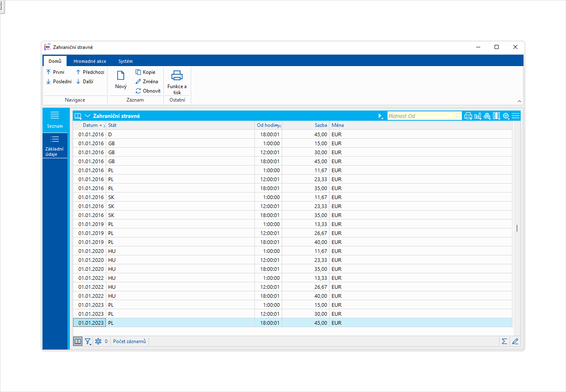This screenshot has height=392, width=566.
Task: Click the sigma sum icon in the status bar
Action: (504, 341)
